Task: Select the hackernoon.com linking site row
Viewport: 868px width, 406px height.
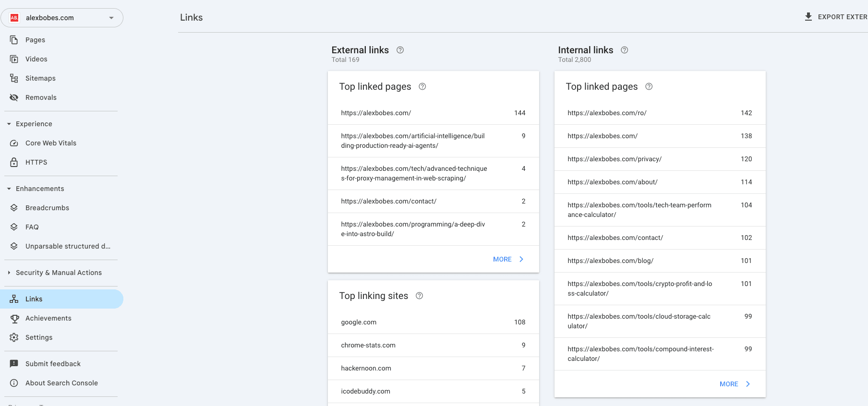Action: pyautogui.click(x=433, y=368)
